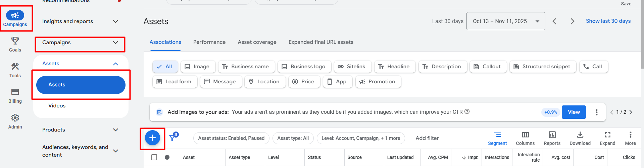This screenshot has width=644, height=168.
Task: Toggle the Sitelink filter chip
Action: click(x=352, y=67)
